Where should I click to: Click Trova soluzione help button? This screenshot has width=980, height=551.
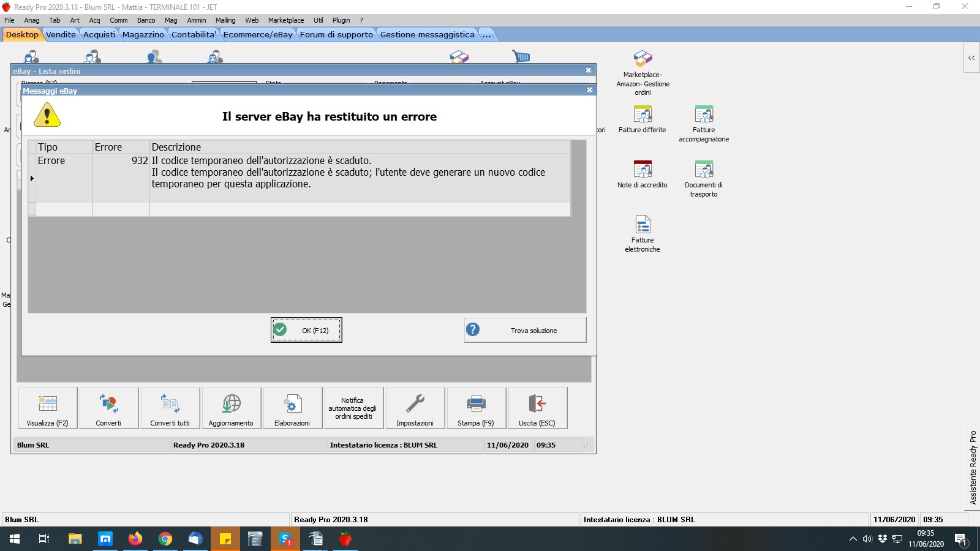click(525, 330)
